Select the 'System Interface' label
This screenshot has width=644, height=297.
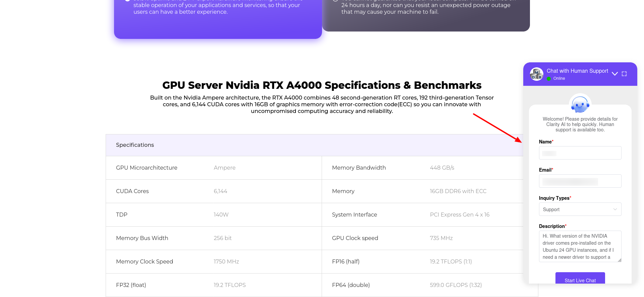pyautogui.click(x=355, y=215)
